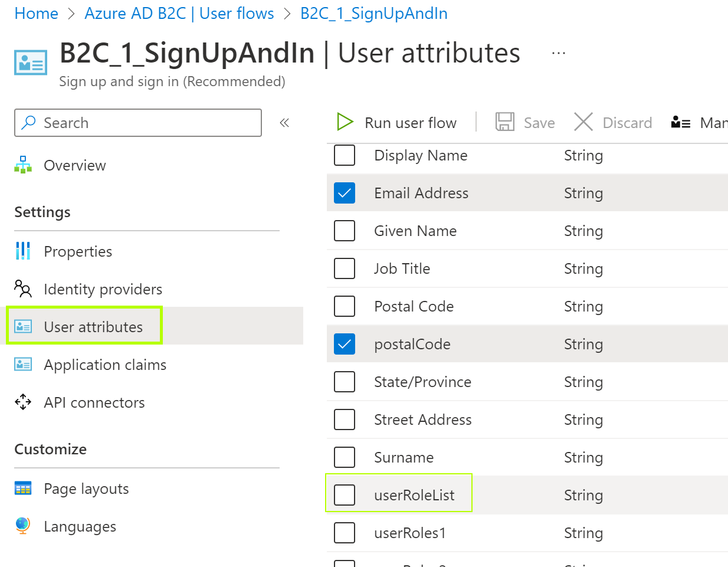Click the Languages globe icon
Screen dimensions: 728x567
click(23, 526)
